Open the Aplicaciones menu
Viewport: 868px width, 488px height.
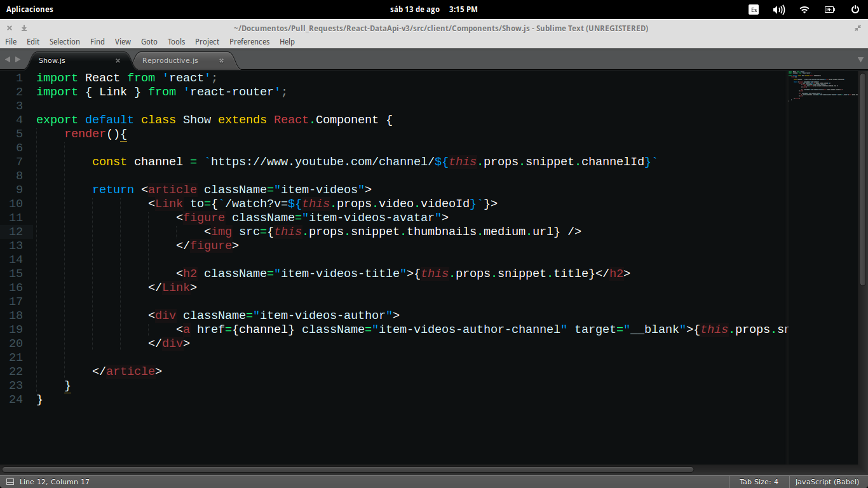click(x=29, y=9)
